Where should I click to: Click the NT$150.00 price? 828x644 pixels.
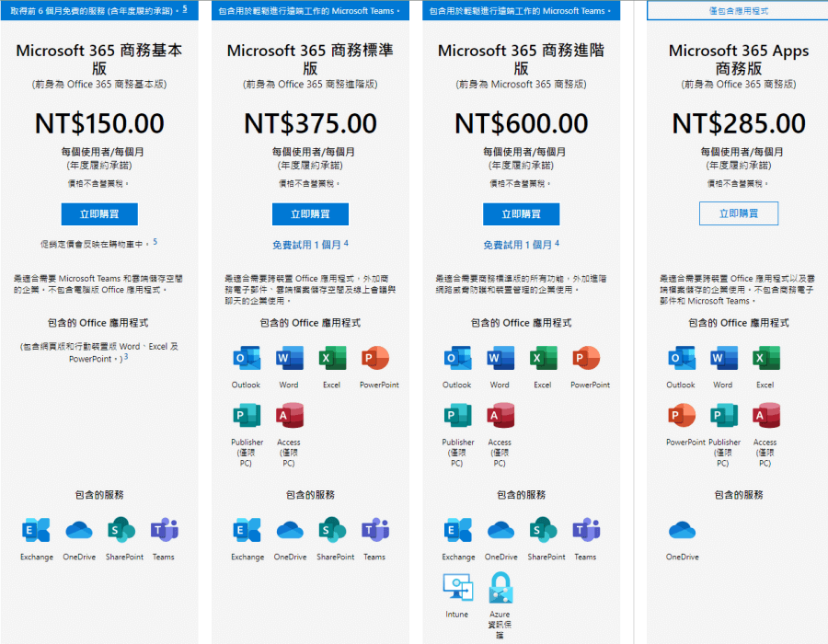coord(99,123)
